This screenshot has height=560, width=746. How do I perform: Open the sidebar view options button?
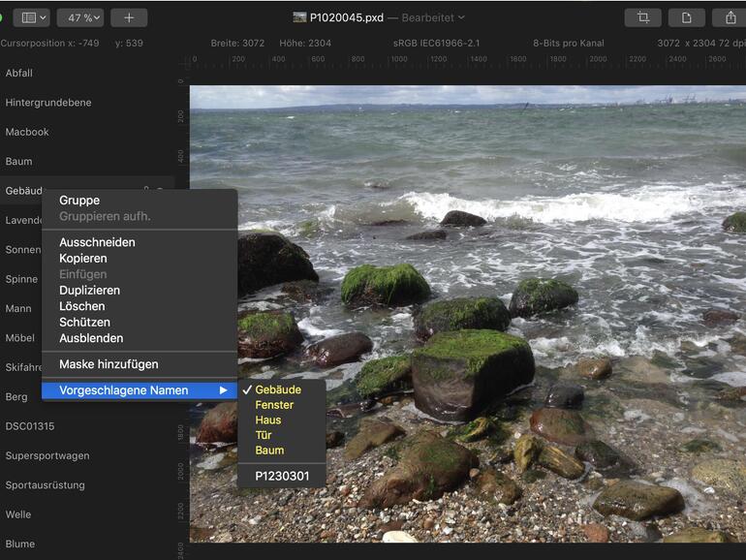coord(31,17)
